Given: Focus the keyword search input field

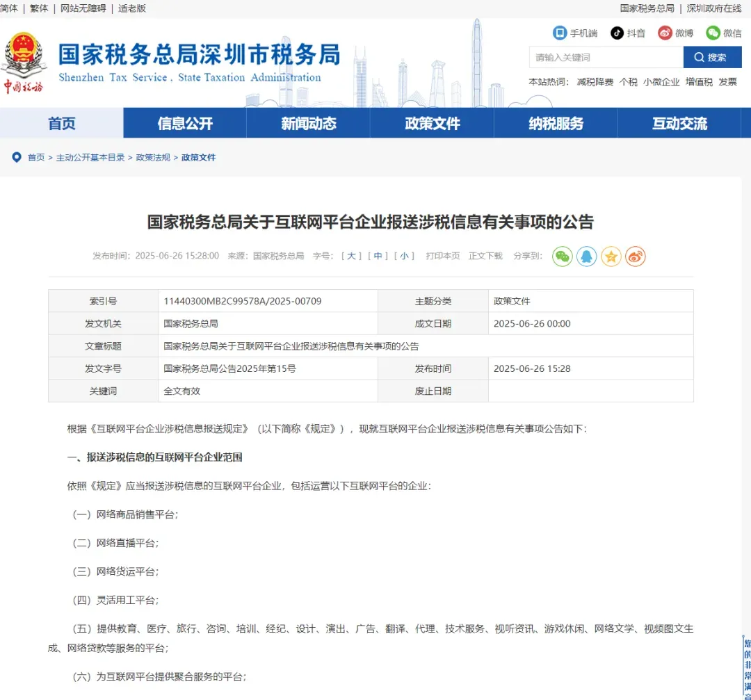Looking at the screenshot, I should pyautogui.click(x=606, y=58).
